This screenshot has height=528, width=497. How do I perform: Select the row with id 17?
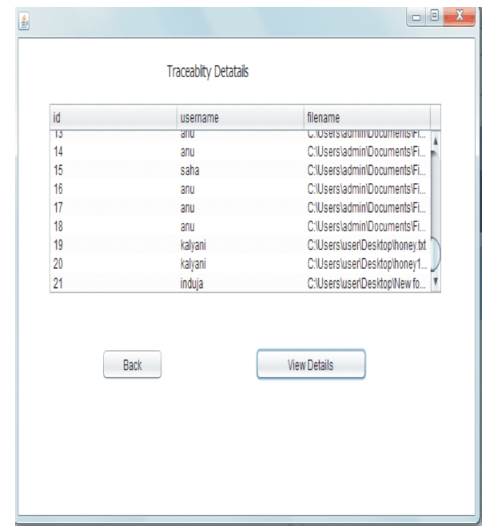pos(240,208)
